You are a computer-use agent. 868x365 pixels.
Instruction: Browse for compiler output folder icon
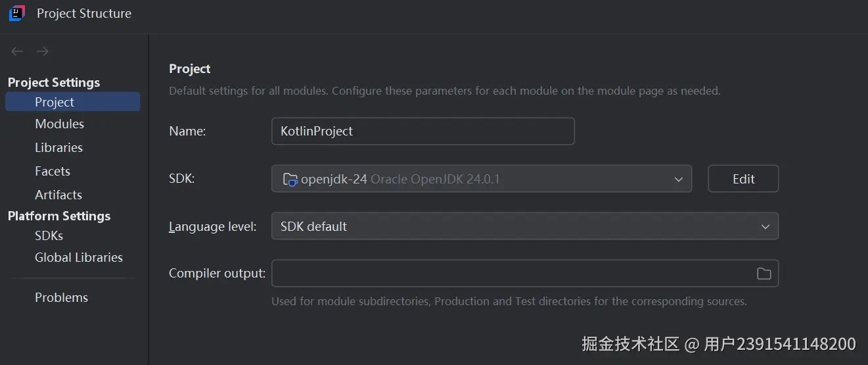click(764, 274)
